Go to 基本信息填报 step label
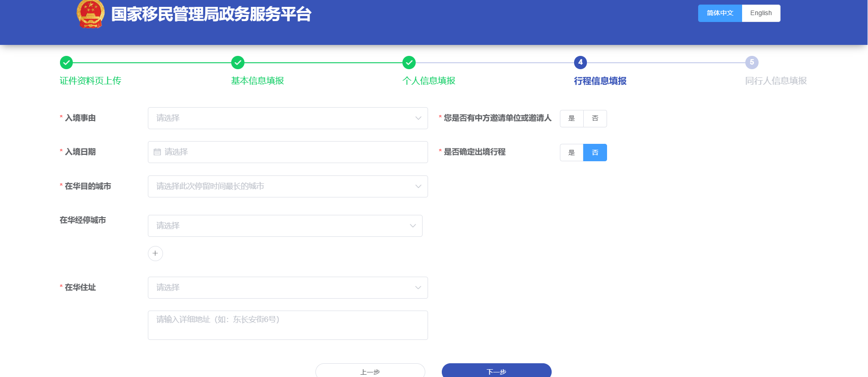The height and width of the screenshot is (377, 868). tap(257, 81)
